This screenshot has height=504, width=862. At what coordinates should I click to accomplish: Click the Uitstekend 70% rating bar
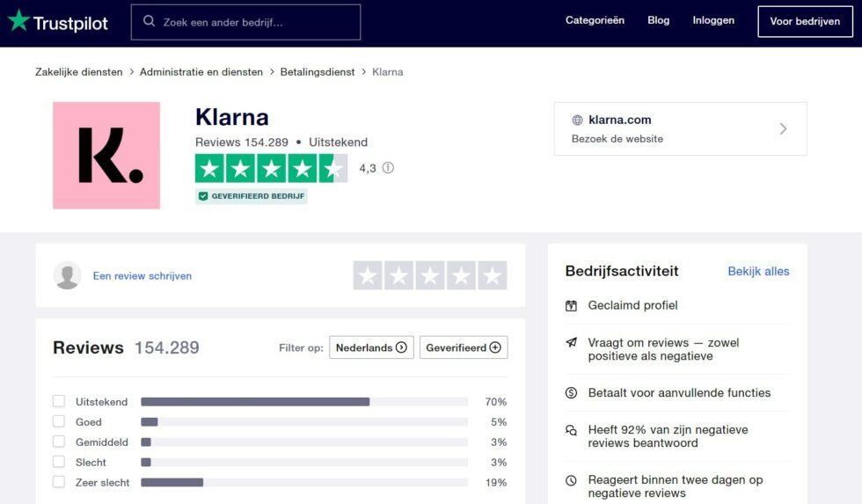(303, 402)
